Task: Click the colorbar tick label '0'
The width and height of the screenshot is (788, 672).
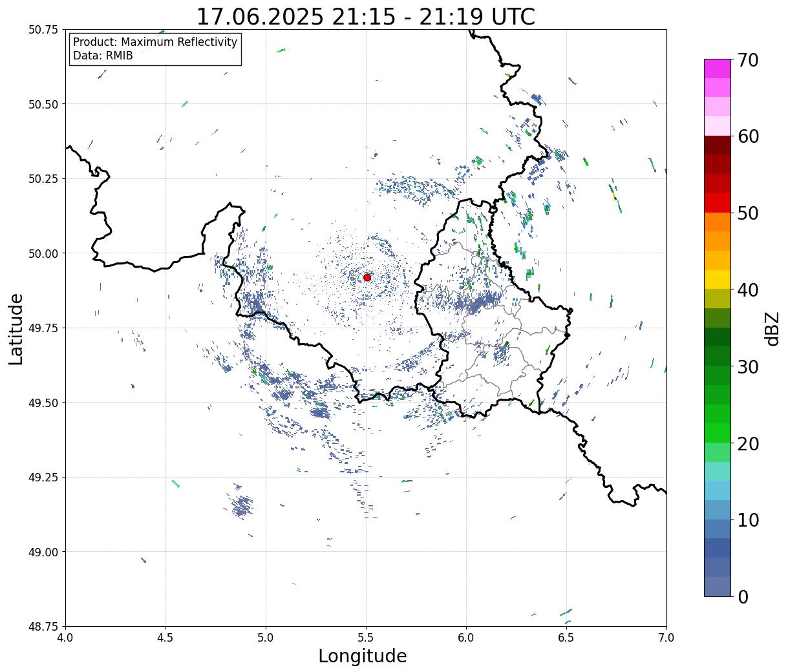Action: pyautogui.click(x=743, y=596)
